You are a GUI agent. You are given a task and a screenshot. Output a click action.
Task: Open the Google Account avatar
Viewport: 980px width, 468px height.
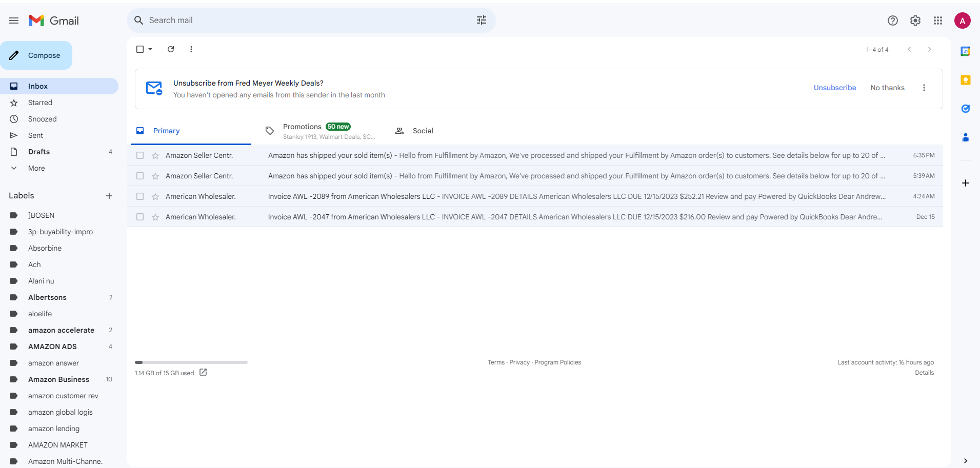(963, 21)
